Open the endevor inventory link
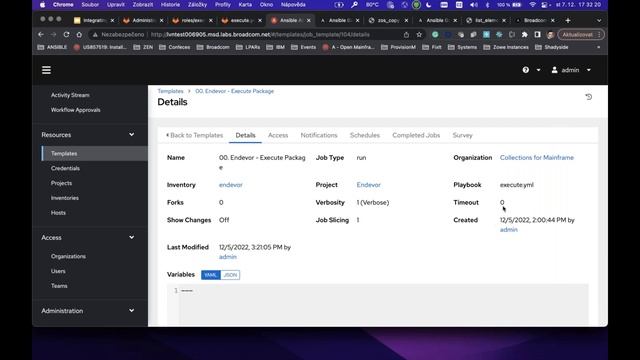Image resolution: width=640 pixels, height=360 pixels. pyautogui.click(x=231, y=185)
